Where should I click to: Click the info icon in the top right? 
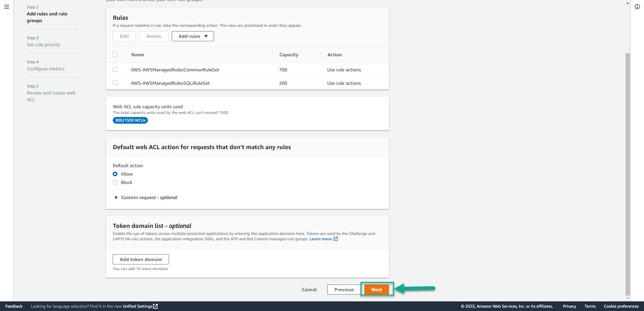[638, 6]
